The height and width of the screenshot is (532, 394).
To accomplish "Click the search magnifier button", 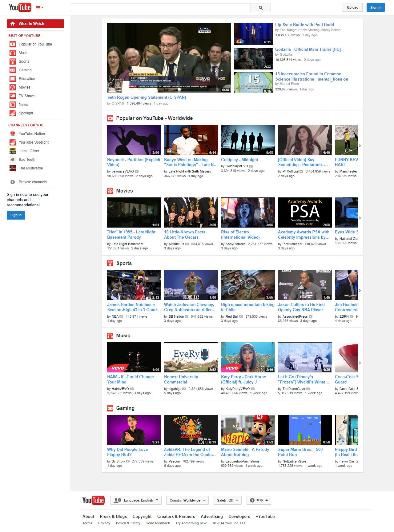I will pyautogui.click(x=261, y=8).
